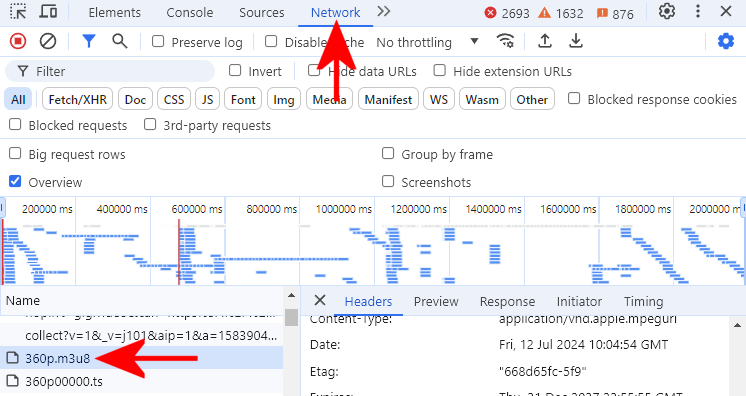Enable Group by frame checkbox

pos(388,153)
